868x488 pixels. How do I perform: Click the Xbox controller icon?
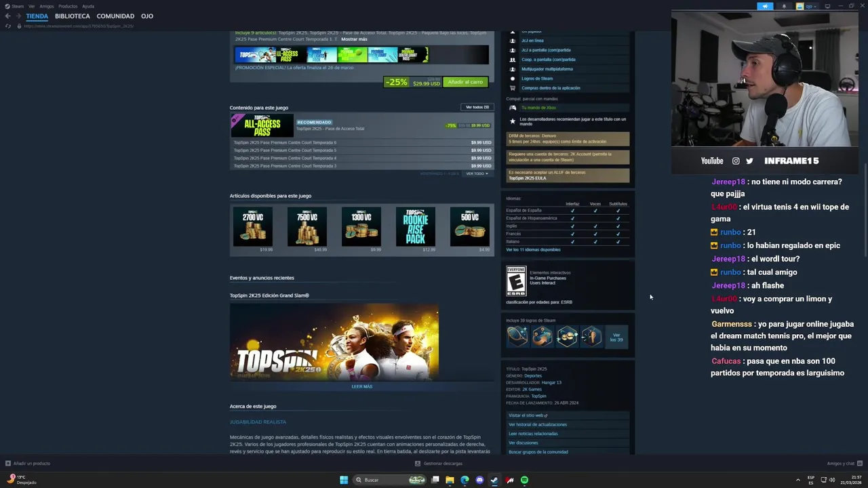pyautogui.click(x=513, y=108)
